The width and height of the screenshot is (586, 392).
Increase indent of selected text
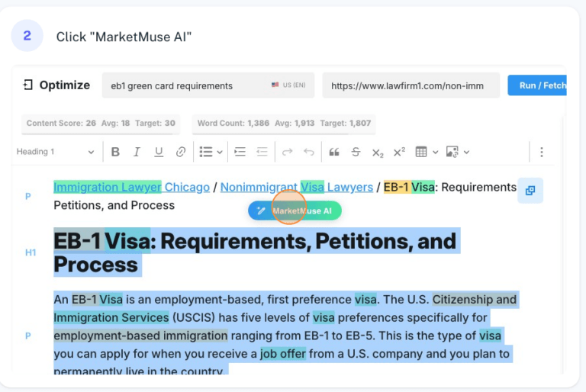[240, 152]
